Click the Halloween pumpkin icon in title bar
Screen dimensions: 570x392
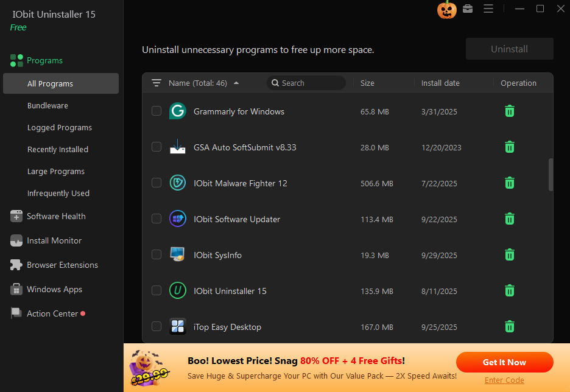(446, 10)
